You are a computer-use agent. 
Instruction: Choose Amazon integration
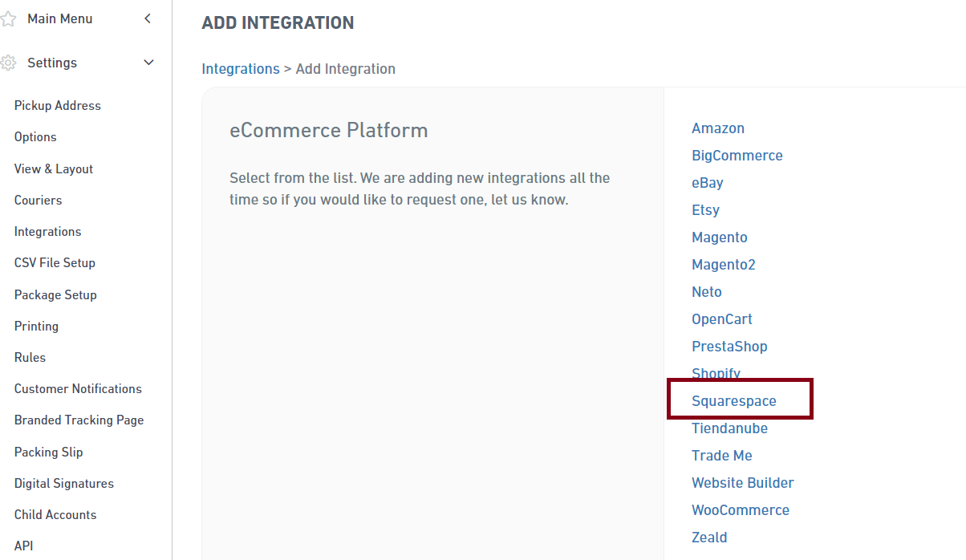click(718, 128)
